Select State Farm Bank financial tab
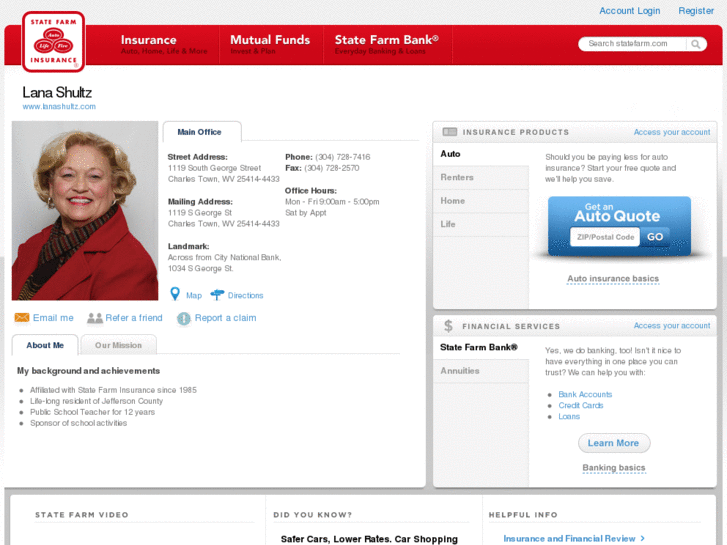Image resolution: width=727 pixels, height=545 pixels. 481,347
